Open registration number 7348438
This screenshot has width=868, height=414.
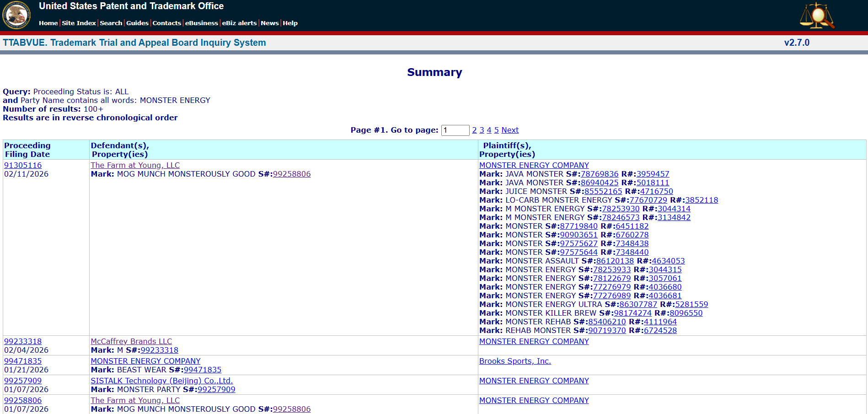[632, 243]
